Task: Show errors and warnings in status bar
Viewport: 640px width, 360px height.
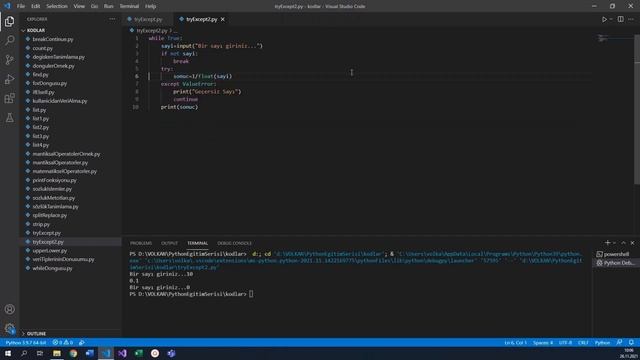Action: [x=62, y=342]
